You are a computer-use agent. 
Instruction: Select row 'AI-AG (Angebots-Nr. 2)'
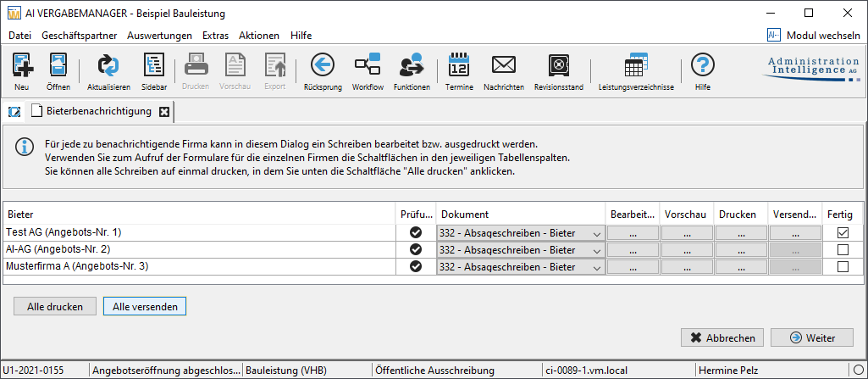(x=200, y=250)
